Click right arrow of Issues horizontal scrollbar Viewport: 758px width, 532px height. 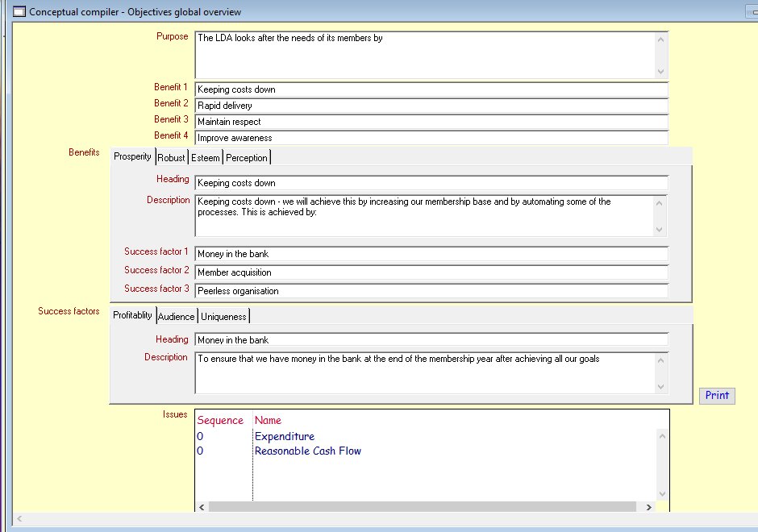648,507
